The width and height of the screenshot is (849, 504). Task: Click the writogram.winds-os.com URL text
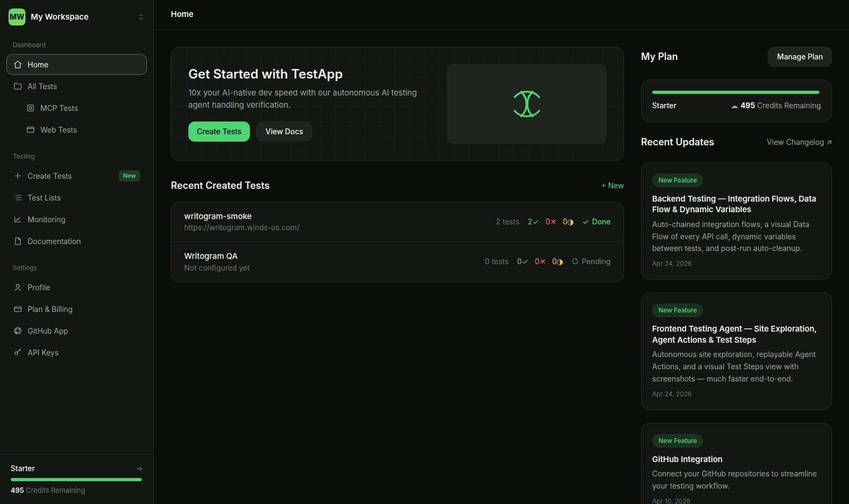coord(241,228)
